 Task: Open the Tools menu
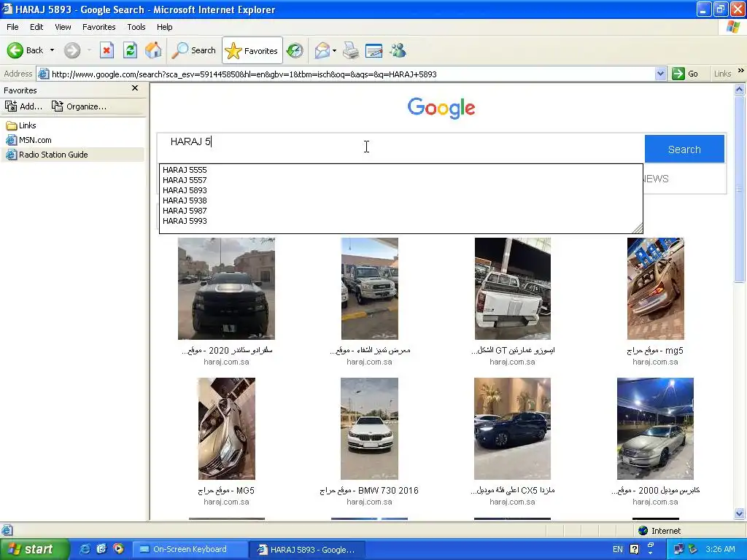[x=136, y=27]
